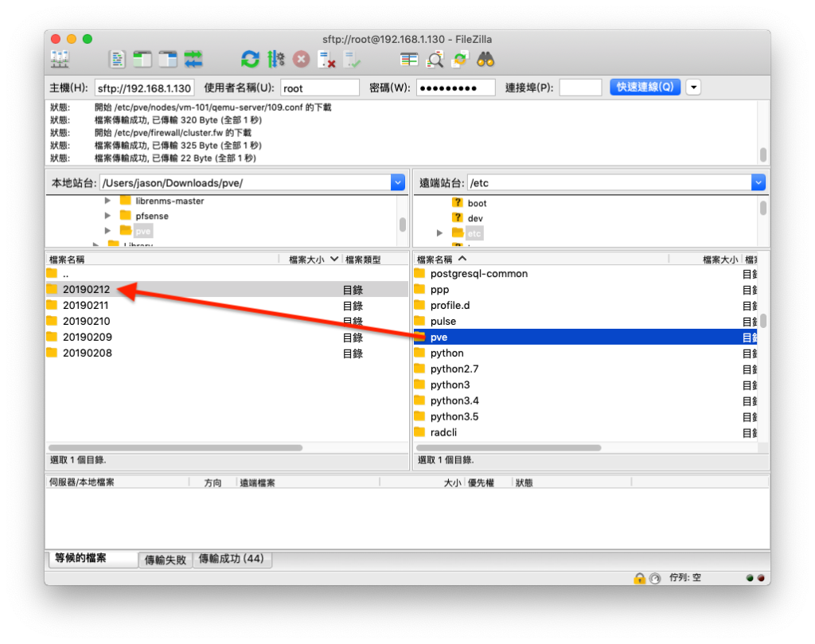This screenshot has width=815, height=644.
Task: Select the remote ppp folder
Action: (x=585, y=290)
